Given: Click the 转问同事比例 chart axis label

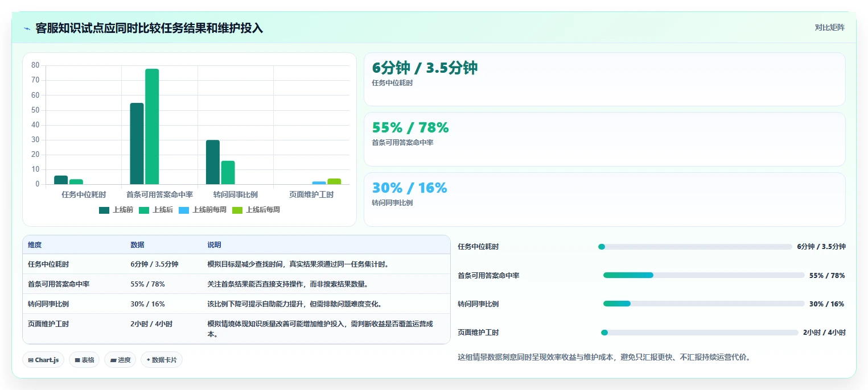Looking at the screenshot, I should pos(236,194).
